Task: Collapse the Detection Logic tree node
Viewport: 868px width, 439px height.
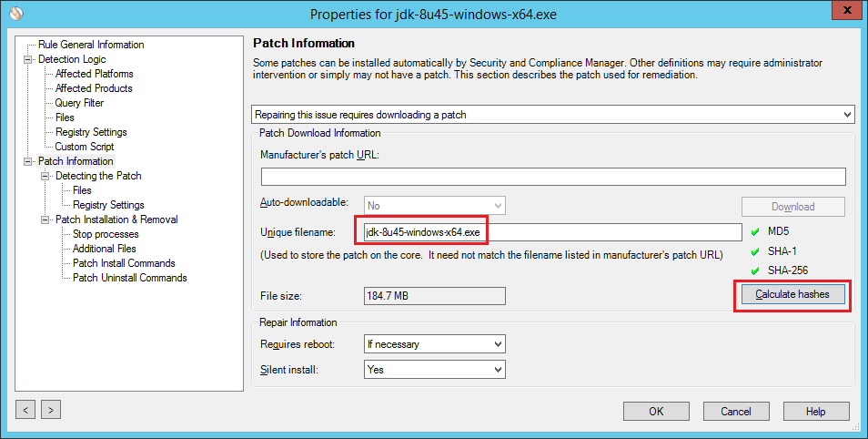Action: coord(28,59)
